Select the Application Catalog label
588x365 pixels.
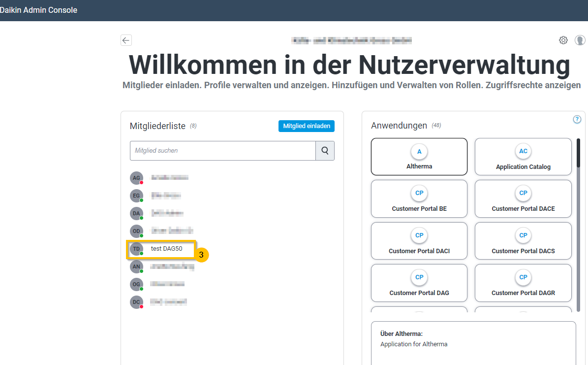[x=523, y=166]
